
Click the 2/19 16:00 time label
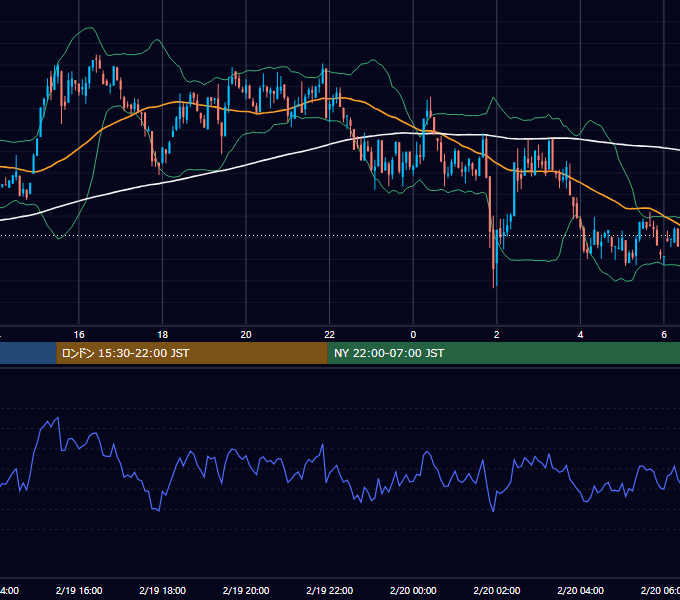79,590
